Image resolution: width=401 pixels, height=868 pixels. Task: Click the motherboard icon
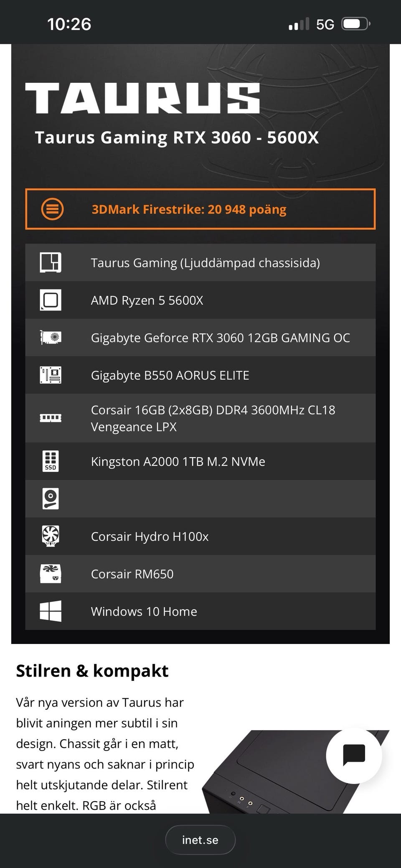click(51, 375)
